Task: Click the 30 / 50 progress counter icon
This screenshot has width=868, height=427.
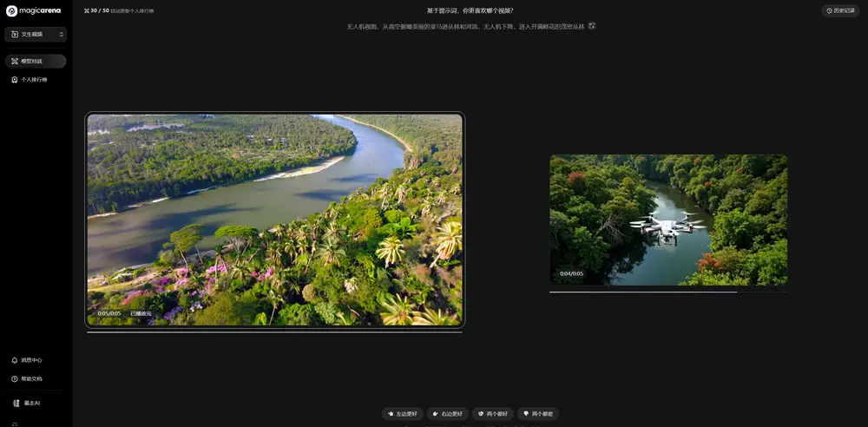Action: [x=87, y=10]
